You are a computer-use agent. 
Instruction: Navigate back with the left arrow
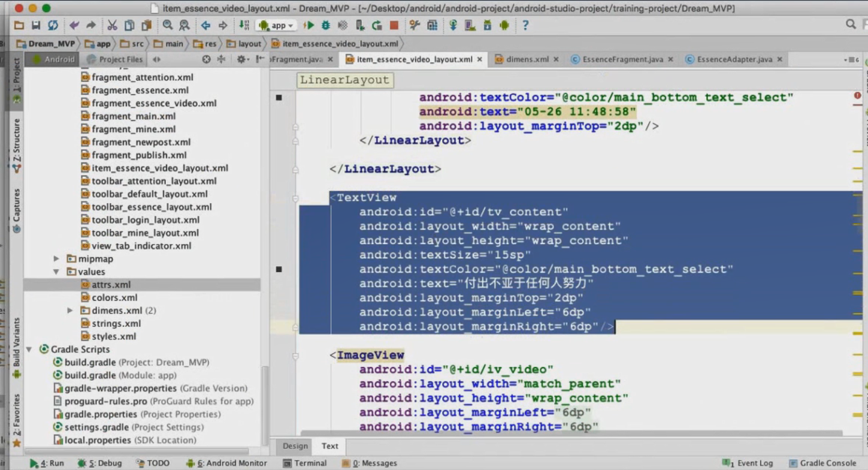(x=205, y=25)
